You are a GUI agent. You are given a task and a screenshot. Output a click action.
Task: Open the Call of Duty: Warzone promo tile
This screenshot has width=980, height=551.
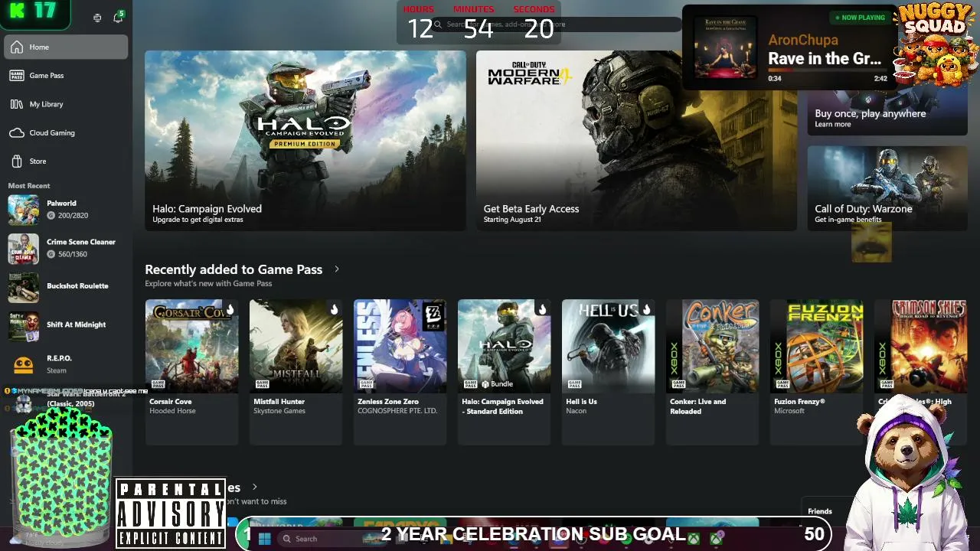pyautogui.click(x=887, y=187)
